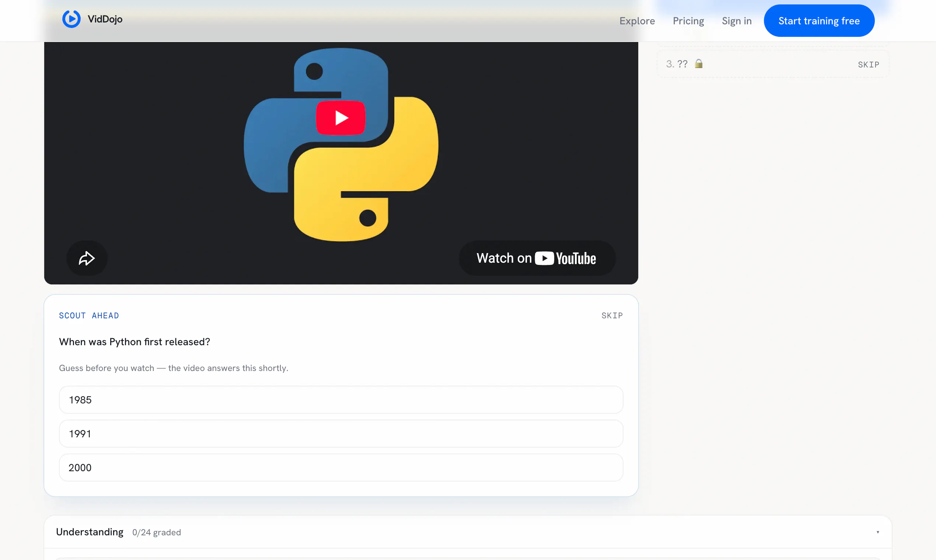Skip the Scout Ahead question
The width and height of the screenshot is (936, 560).
[x=612, y=315]
